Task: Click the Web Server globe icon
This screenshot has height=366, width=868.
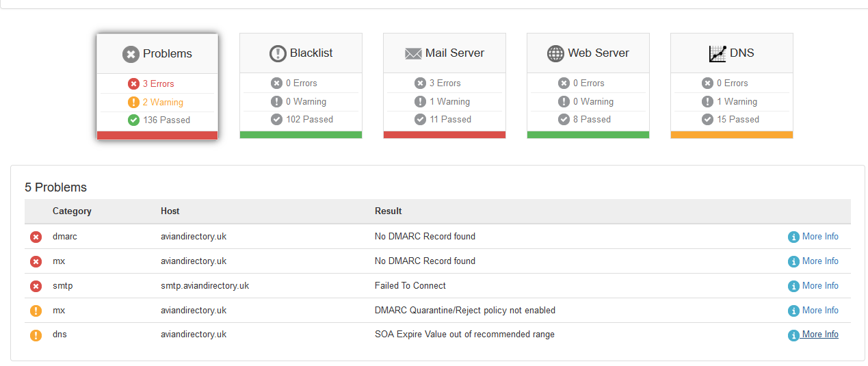Action: click(556, 53)
